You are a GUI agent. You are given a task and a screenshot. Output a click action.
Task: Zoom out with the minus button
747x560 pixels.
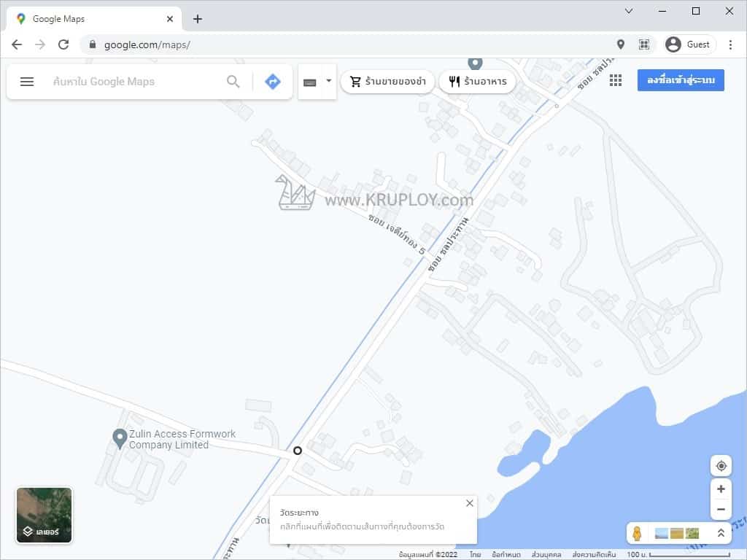(721, 510)
